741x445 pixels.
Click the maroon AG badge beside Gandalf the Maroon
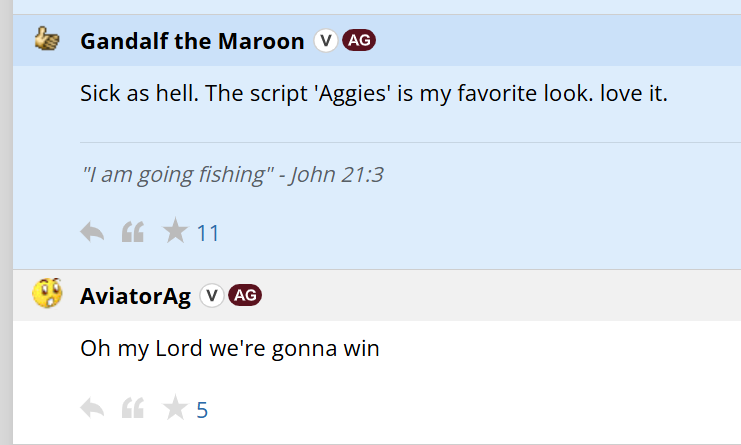click(x=359, y=41)
